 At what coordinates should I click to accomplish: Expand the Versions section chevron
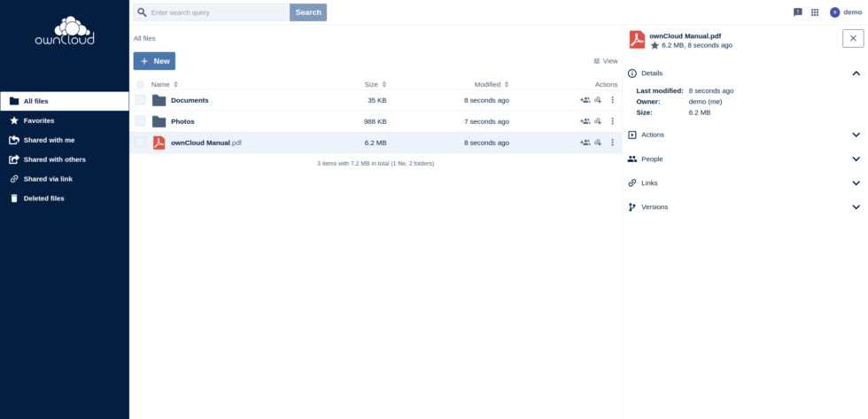[856, 207]
